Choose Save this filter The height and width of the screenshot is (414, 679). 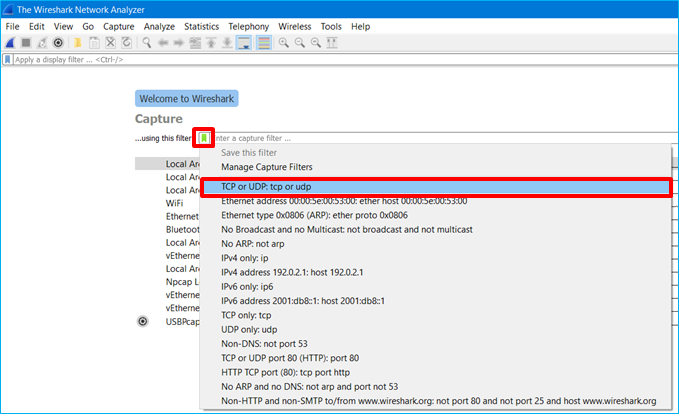[x=249, y=152]
